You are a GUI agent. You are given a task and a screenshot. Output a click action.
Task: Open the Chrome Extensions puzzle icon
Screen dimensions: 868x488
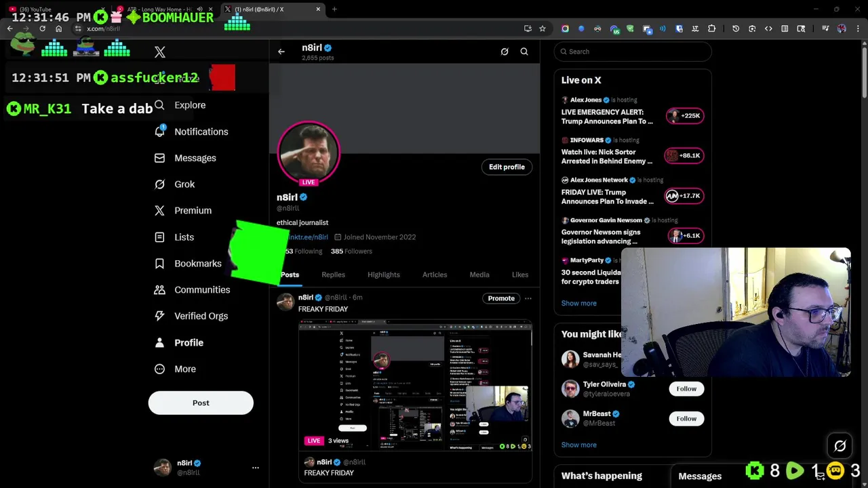pos(711,28)
